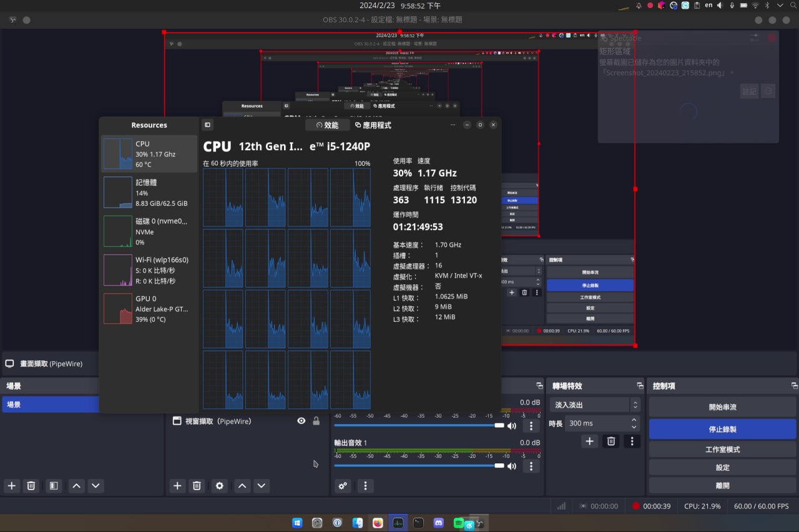Click the 輸出音效 1 volume slider

click(x=418, y=466)
